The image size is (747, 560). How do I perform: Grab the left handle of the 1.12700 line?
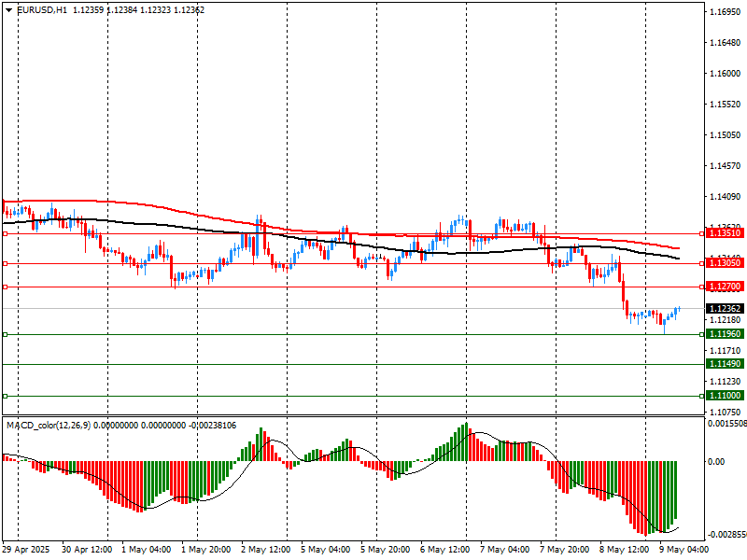point(6,287)
